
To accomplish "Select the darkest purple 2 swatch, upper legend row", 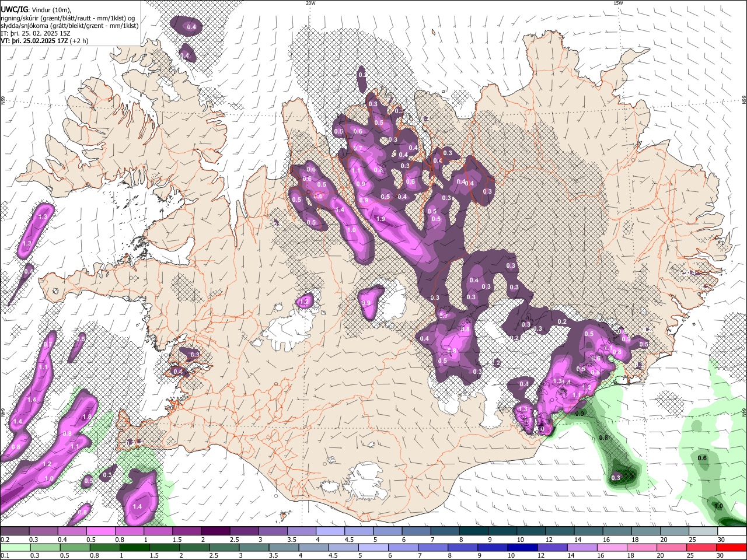I will point(215,531).
